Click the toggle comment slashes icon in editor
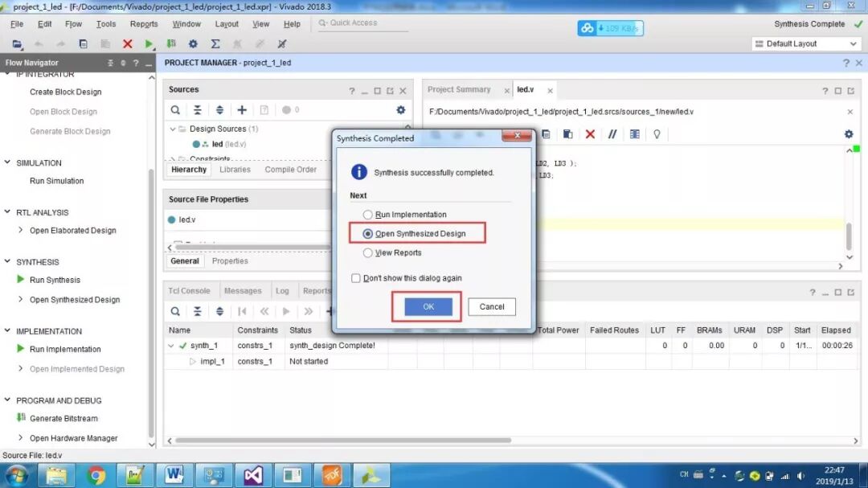868x488 pixels. [612, 134]
